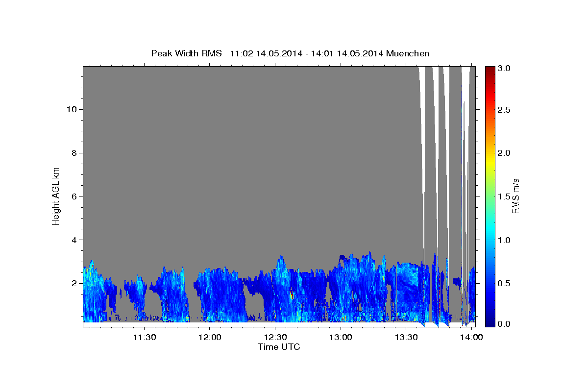The width and height of the screenshot is (588, 392).
Task: Click the 11:30 time tick label
Action: (x=145, y=337)
